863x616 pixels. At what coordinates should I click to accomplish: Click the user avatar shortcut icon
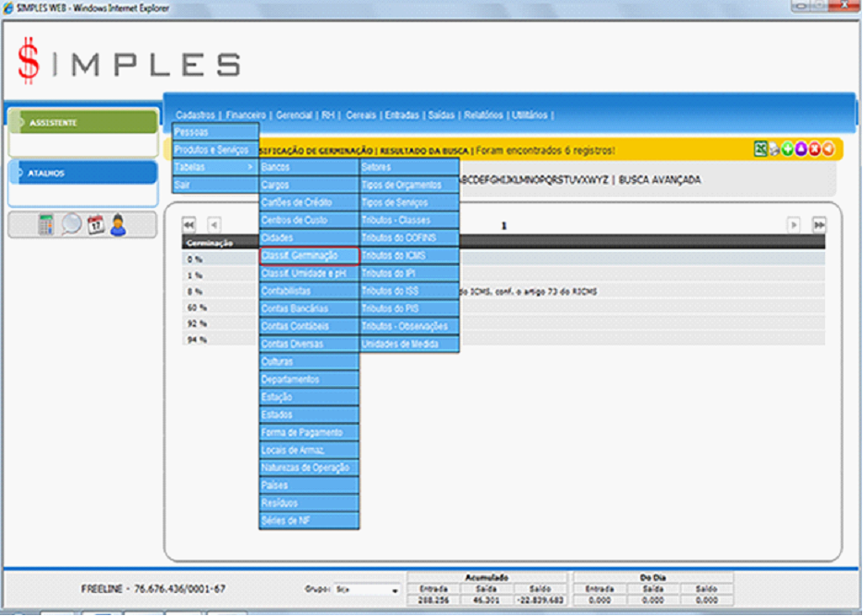(x=118, y=224)
